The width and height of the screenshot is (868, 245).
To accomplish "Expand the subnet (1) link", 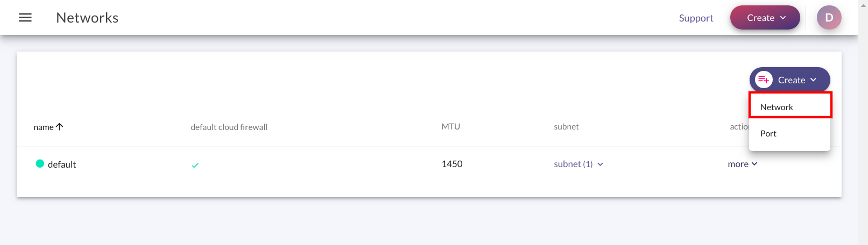I will pyautogui.click(x=573, y=164).
